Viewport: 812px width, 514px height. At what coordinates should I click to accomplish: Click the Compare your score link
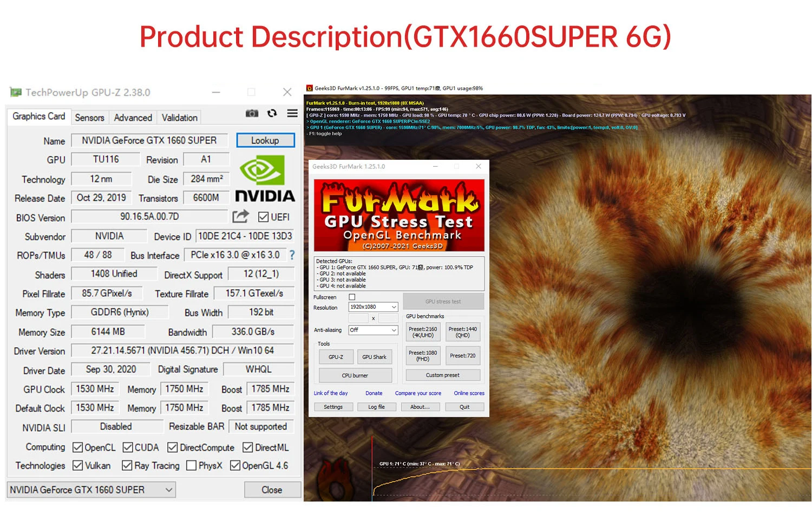418,393
